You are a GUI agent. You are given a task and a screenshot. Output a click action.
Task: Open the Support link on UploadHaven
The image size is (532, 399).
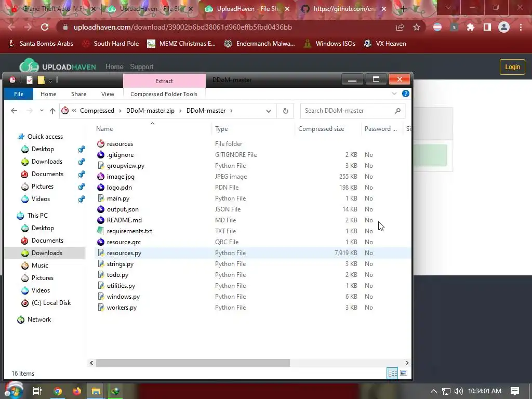click(141, 66)
